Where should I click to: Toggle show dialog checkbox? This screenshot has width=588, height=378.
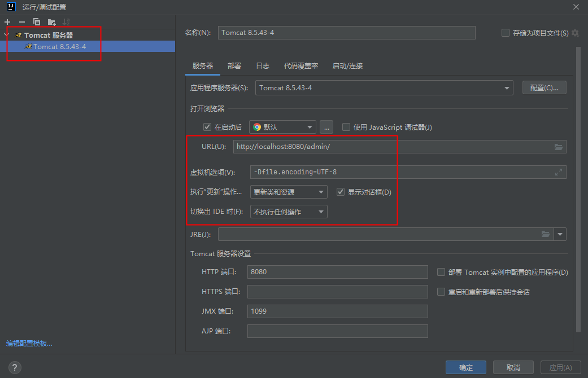(341, 192)
